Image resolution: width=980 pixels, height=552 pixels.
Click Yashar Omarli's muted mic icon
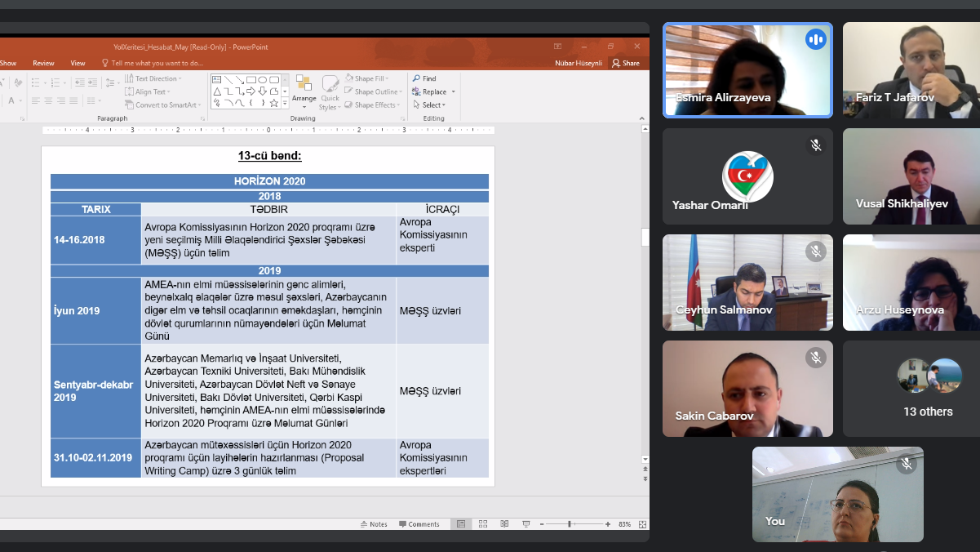(815, 145)
